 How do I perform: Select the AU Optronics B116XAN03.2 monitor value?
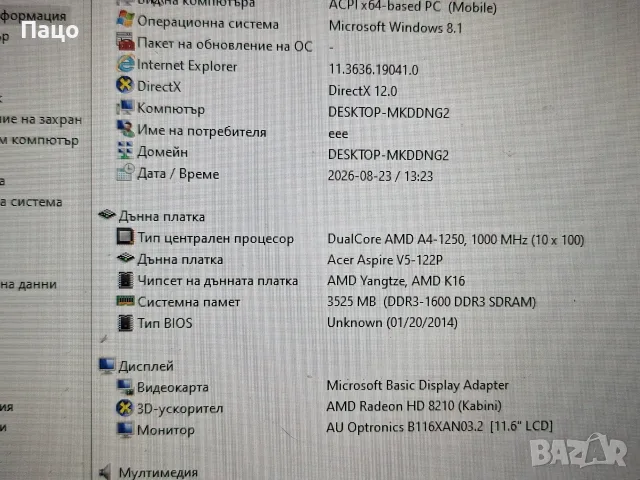439,427
